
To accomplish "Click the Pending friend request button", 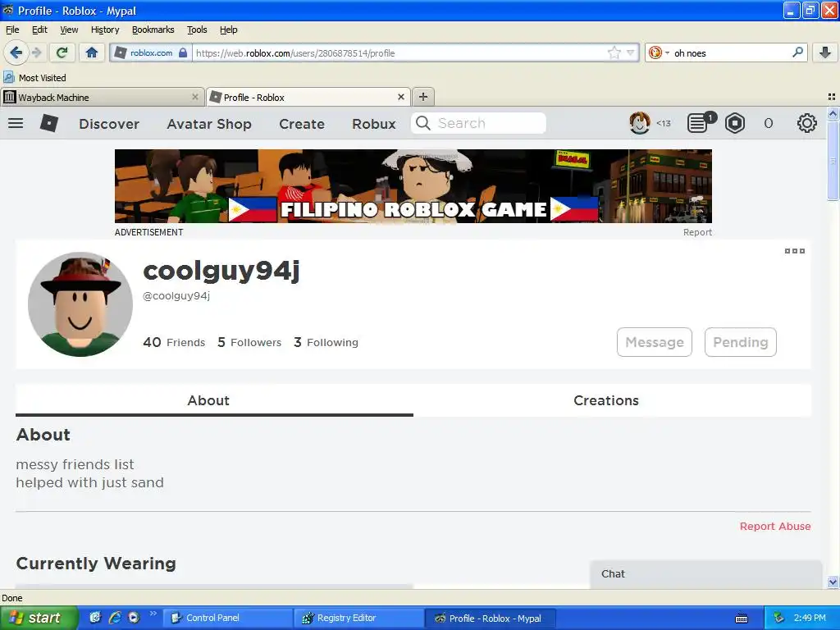I will 741,342.
